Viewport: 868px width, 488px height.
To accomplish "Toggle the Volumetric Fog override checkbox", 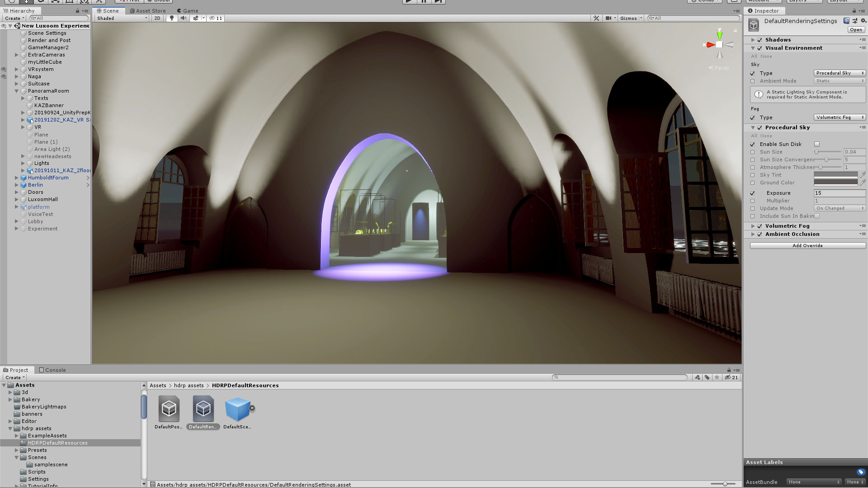I will click(x=760, y=226).
